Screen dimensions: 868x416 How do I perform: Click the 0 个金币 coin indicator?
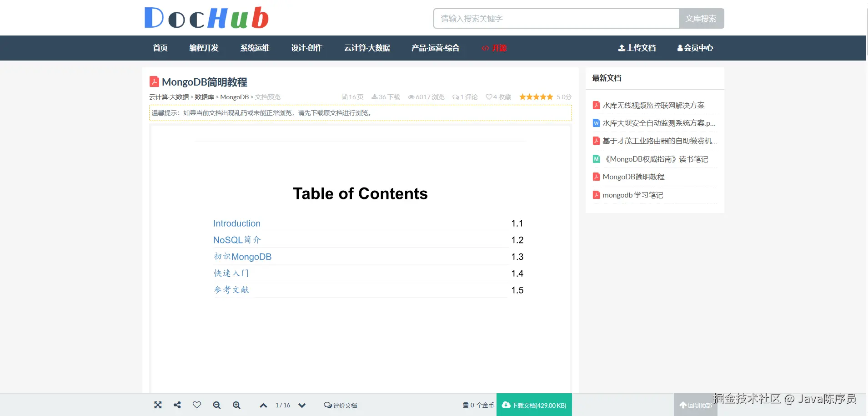(x=478, y=406)
